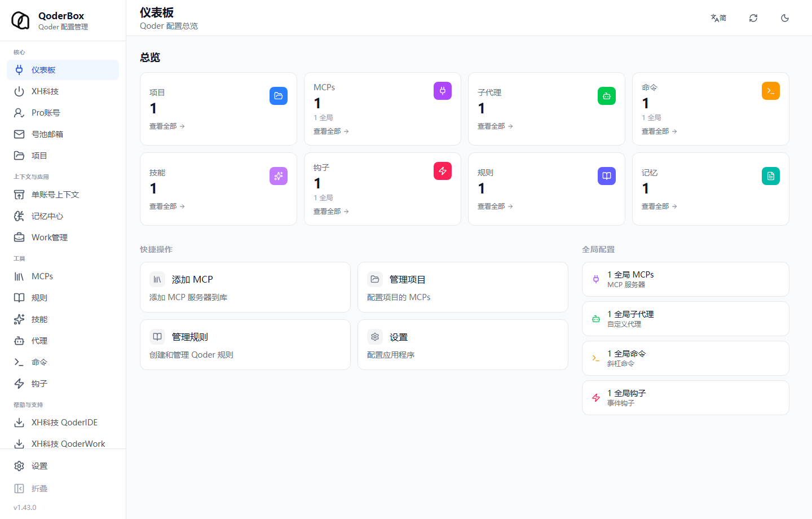The image size is (812, 519).
Task: Open 单账号上下文 in sidebar
Action: (63, 195)
